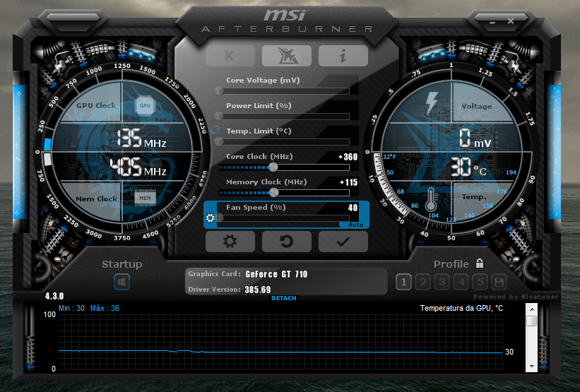Click the Máx : 36 graph value
580x392 pixels.
pyautogui.click(x=105, y=308)
